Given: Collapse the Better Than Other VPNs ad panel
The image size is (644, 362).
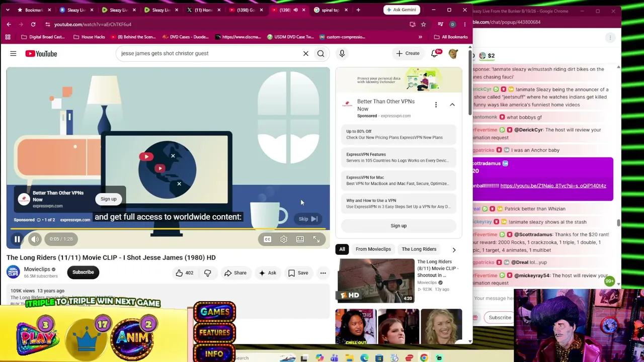Looking at the screenshot, I should tap(452, 105).
